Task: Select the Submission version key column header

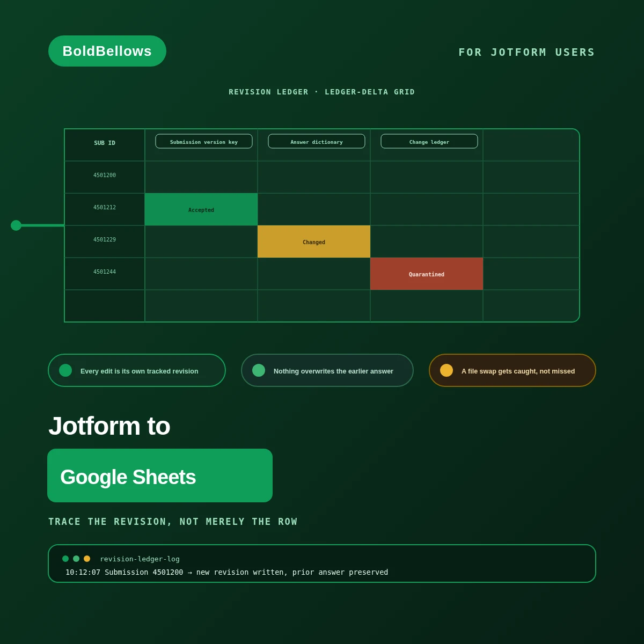Action: pyautogui.click(x=204, y=141)
